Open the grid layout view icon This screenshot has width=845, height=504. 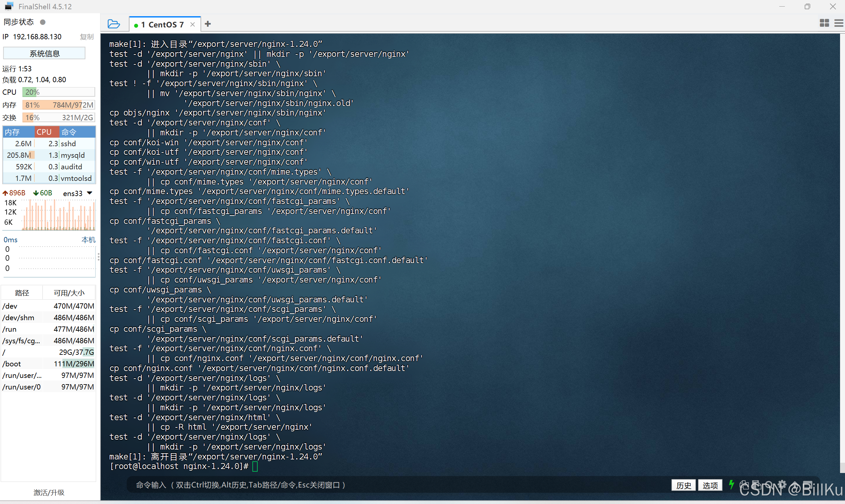(824, 23)
